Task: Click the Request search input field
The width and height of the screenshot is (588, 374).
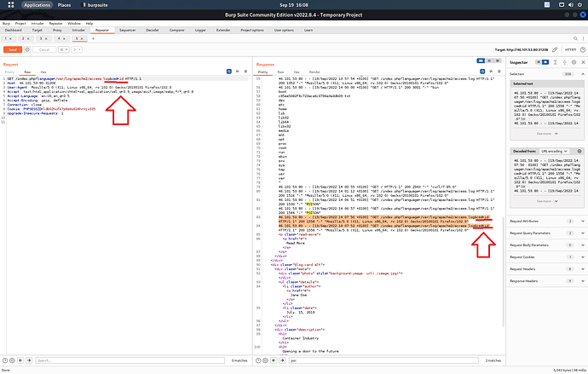Action: tap(130, 360)
